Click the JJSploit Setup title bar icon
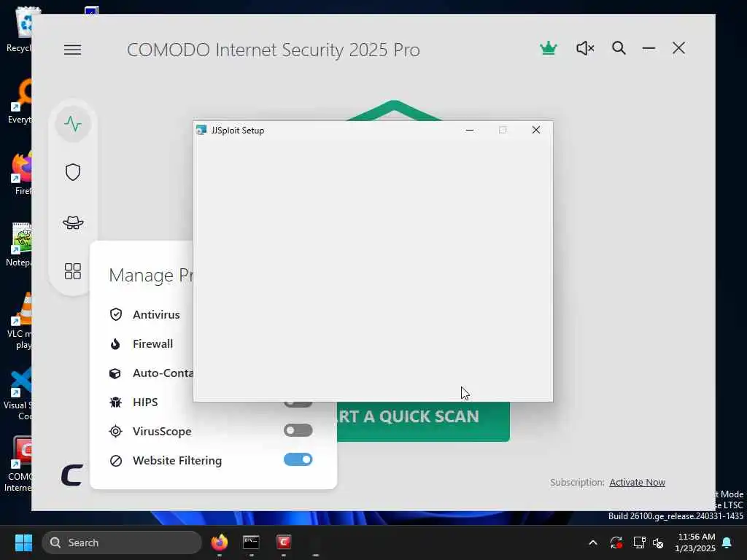This screenshot has height=560, width=747. click(x=201, y=130)
